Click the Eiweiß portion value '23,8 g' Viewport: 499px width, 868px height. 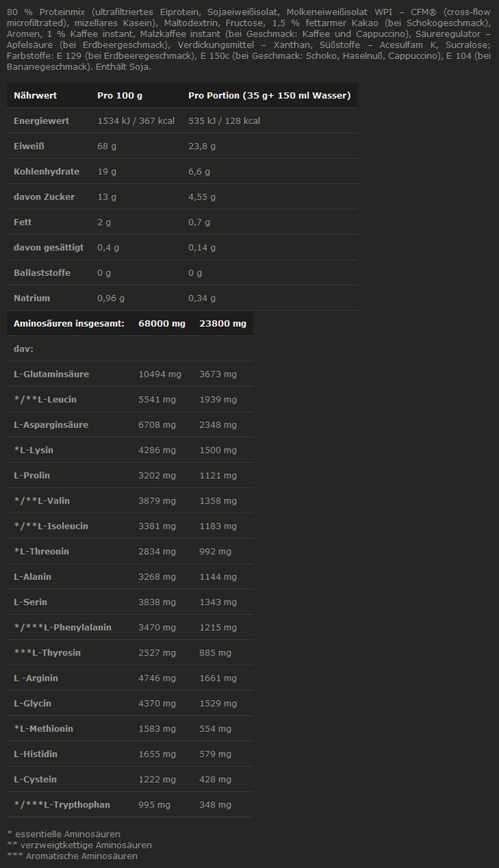point(202,146)
